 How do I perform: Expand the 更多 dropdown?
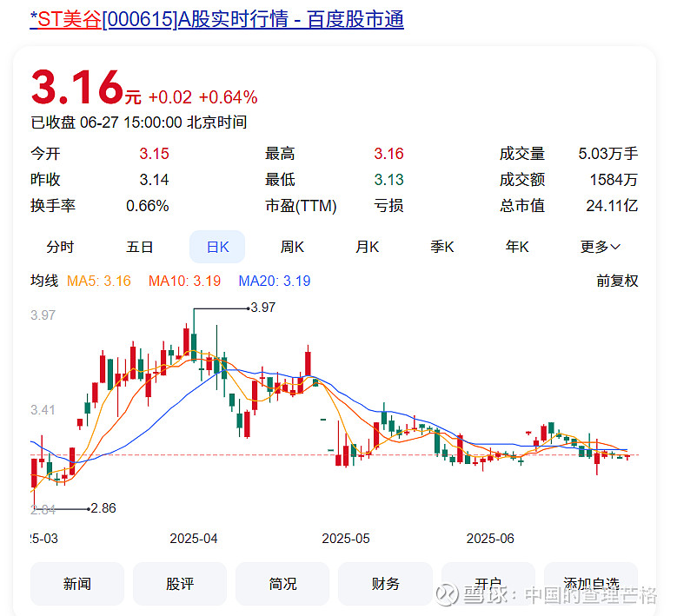tap(601, 247)
